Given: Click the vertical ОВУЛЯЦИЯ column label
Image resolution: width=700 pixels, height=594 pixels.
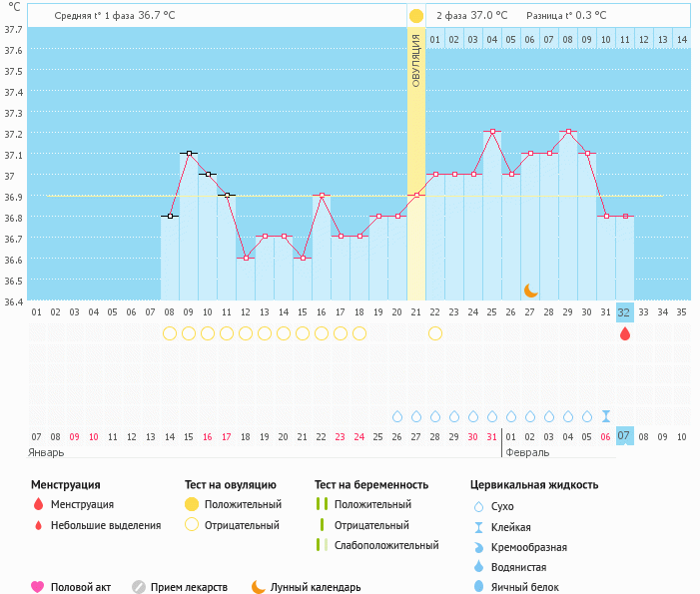Looking at the screenshot, I should [416, 60].
